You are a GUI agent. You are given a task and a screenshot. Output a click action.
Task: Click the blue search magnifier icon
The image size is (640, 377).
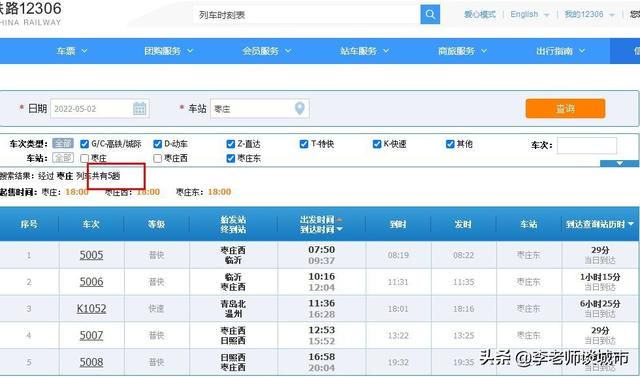[x=430, y=15]
